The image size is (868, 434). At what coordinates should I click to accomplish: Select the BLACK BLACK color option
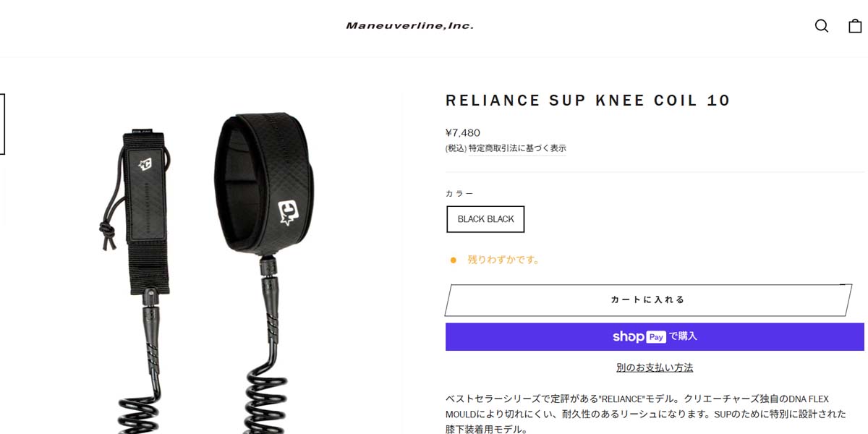[x=485, y=219]
